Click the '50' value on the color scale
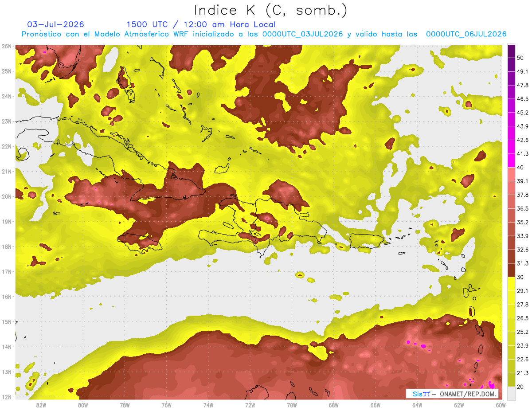This screenshot has width=532, height=411. pyautogui.click(x=520, y=58)
